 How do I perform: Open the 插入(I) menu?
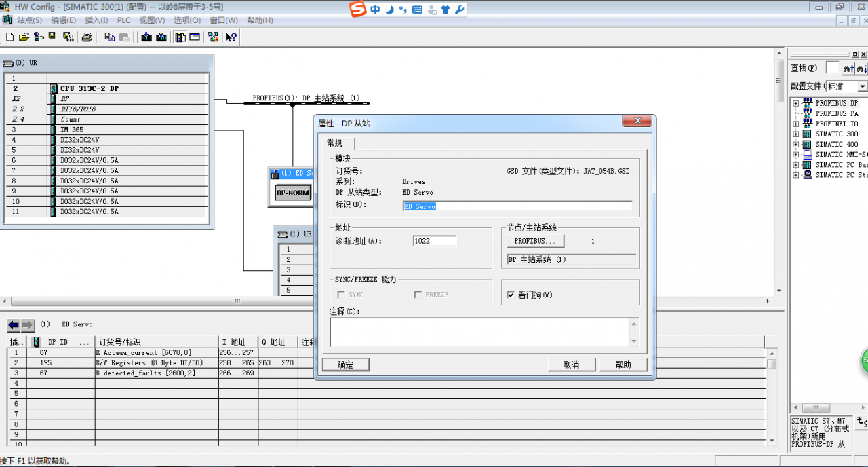[96, 20]
